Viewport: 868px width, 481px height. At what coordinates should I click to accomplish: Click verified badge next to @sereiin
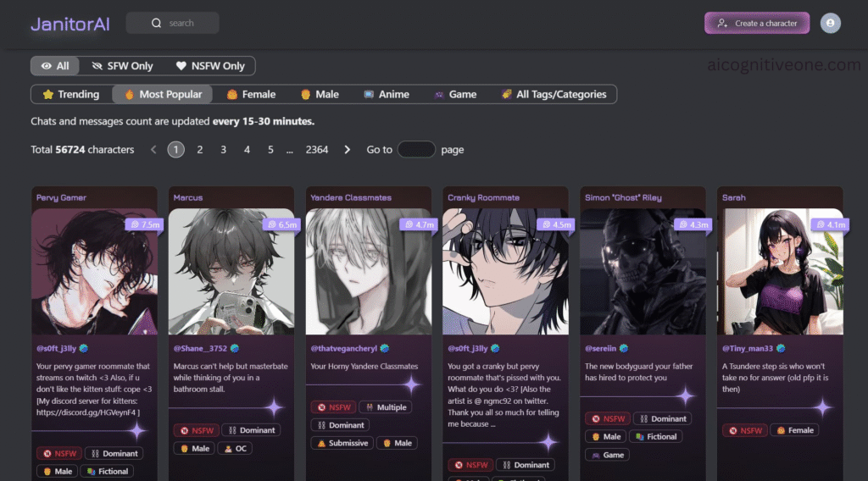point(624,348)
